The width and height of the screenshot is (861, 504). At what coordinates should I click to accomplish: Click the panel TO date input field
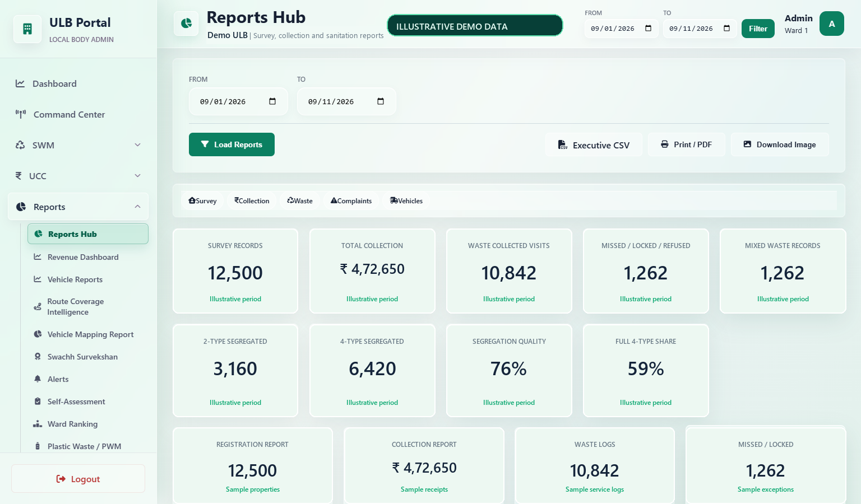point(346,101)
